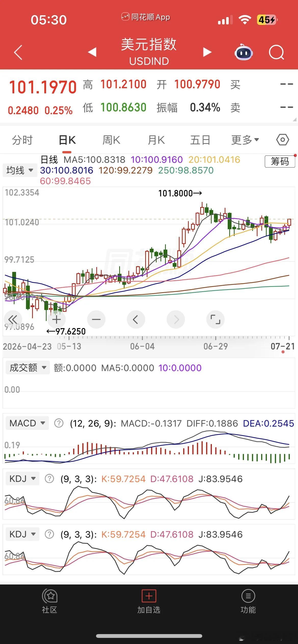Viewport: 298px width, 644px height.
Task: Tap the open value 100.9790
Action: click(x=197, y=84)
